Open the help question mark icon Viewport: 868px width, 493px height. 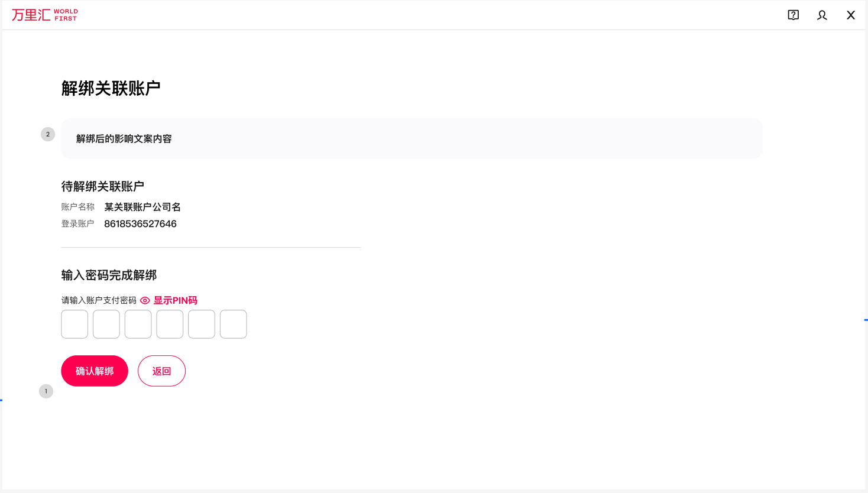(x=793, y=15)
